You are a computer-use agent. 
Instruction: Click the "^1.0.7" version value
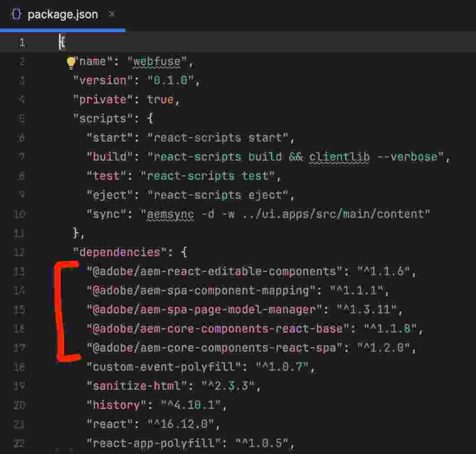[282, 367]
